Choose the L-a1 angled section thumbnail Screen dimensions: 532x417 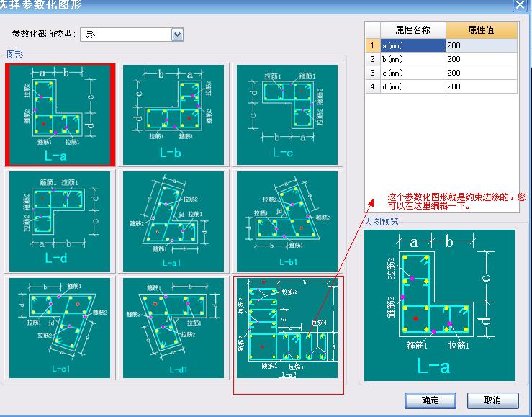pos(173,221)
